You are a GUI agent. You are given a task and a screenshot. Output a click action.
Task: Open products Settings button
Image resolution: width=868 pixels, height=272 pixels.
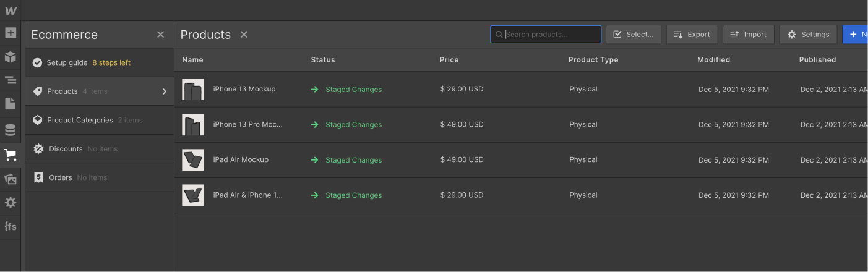808,35
